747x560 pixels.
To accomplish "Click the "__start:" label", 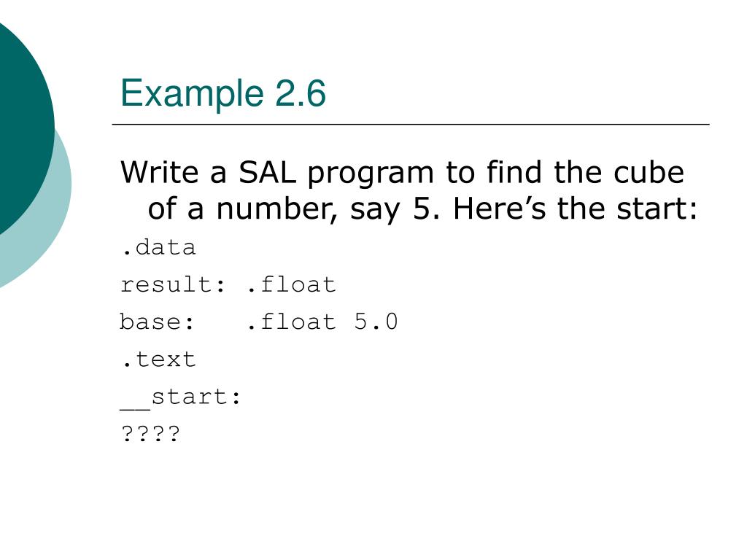I will pos(181,398).
